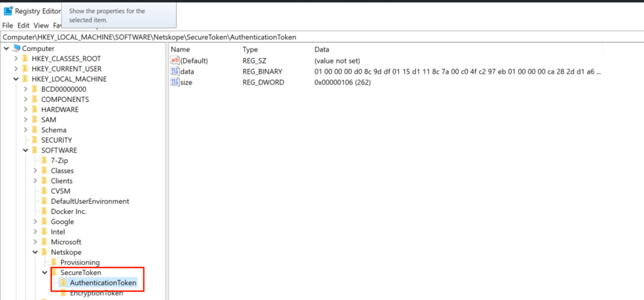The image size is (644, 300).
Task: Click the Docker Inc. folder icon
Action: click(x=45, y=211)
